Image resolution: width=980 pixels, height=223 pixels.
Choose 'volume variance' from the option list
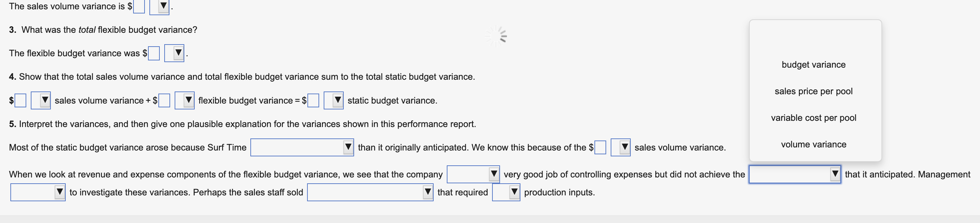click(814, 144)
